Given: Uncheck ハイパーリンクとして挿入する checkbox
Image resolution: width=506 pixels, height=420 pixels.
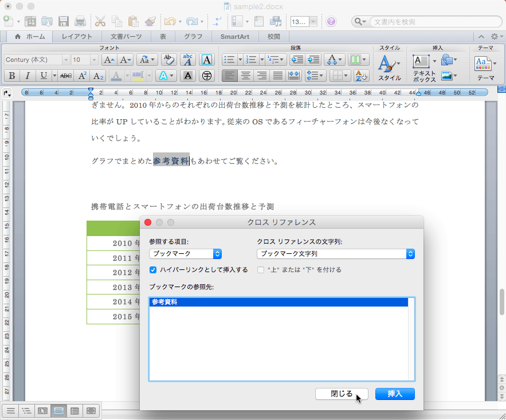Looking at the screenshot, I should (153, 270).
